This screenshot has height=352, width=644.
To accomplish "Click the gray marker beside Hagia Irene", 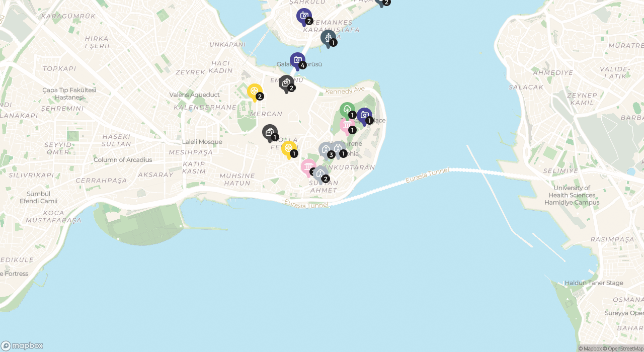I will click(338, 149).
